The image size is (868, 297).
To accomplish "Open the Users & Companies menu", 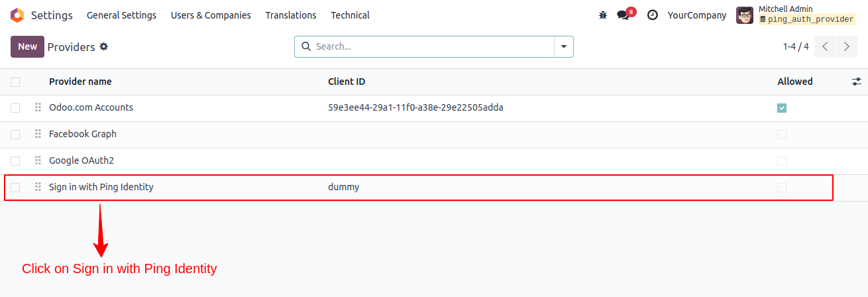I will (211, 15).
